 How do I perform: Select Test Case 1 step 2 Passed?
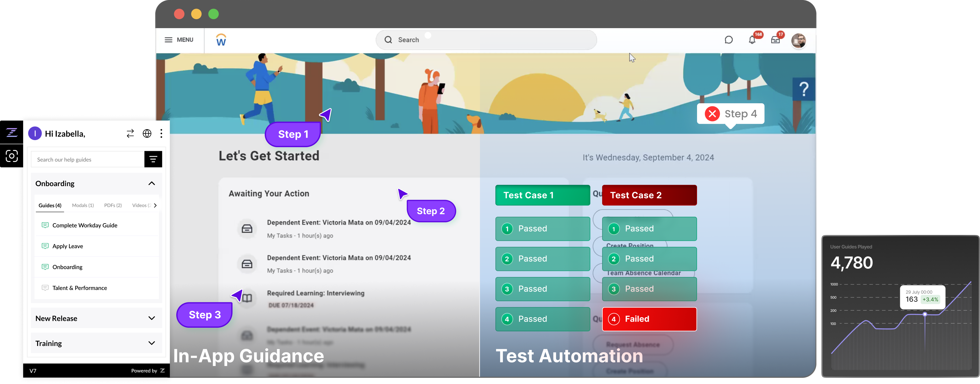[x=542, y=259]
